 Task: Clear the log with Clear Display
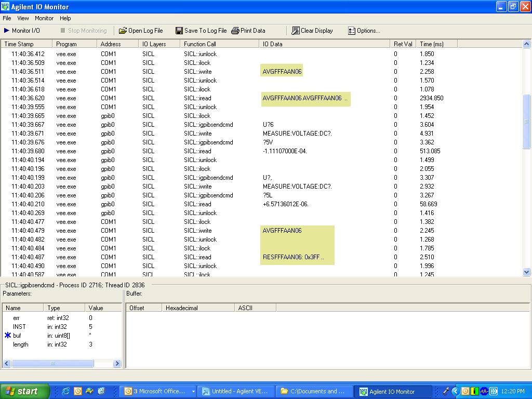click(x=312, y=31)
